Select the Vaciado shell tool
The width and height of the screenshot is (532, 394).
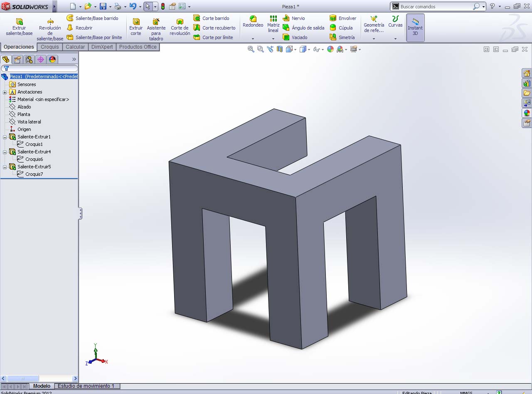295,37
